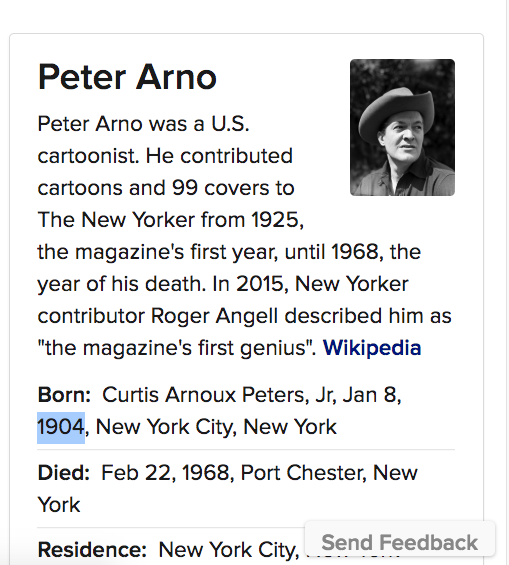Select the Born label
509x565 pixels.
coord(64,395)
